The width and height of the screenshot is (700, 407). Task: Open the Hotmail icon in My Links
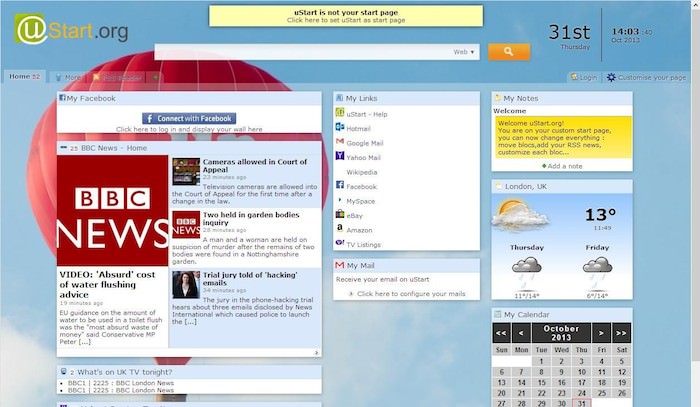point(340,127)
